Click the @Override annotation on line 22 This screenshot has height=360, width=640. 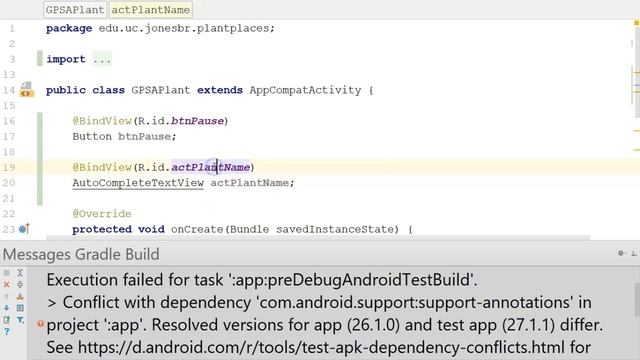(x=102, y=214)
